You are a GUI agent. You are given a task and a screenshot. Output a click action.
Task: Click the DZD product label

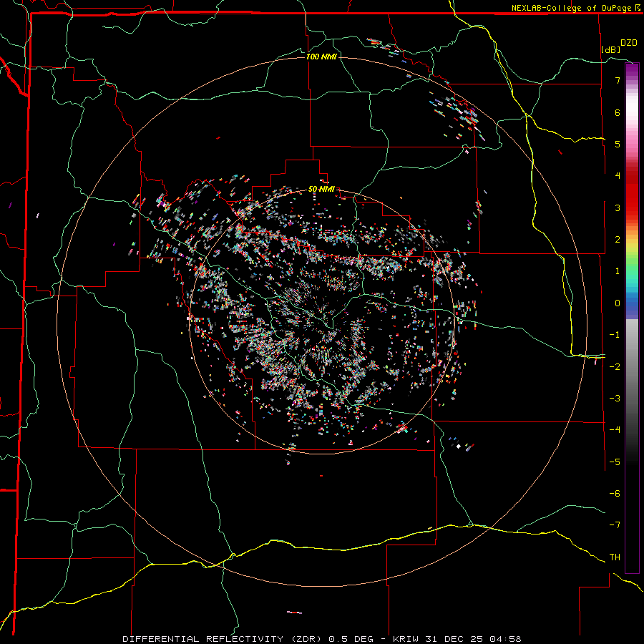[x=629, y=43]
